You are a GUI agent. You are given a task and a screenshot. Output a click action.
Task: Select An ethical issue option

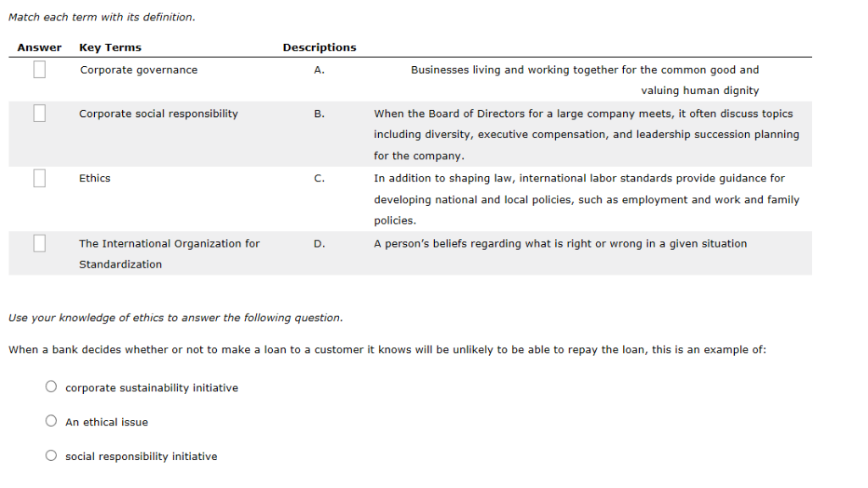[51, 421]
